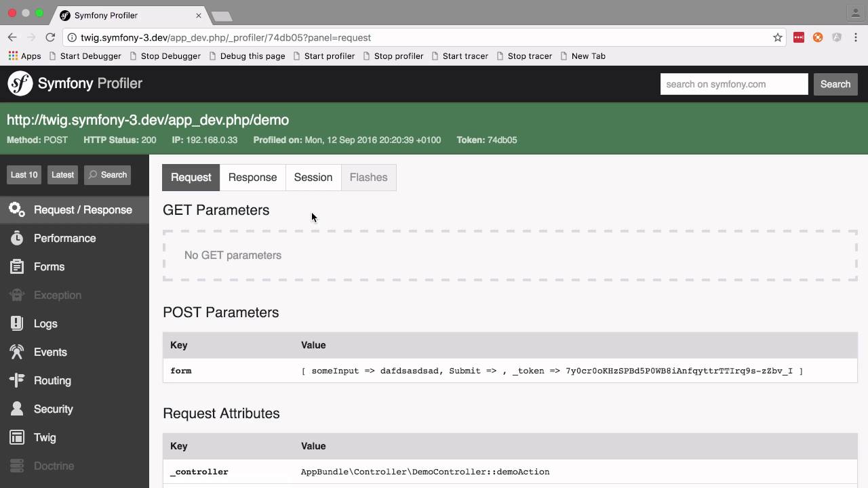The width and height of the screenshot is (868, 488).
Task: Click the red extension icon in toolbar
Action: pos(799,37)
